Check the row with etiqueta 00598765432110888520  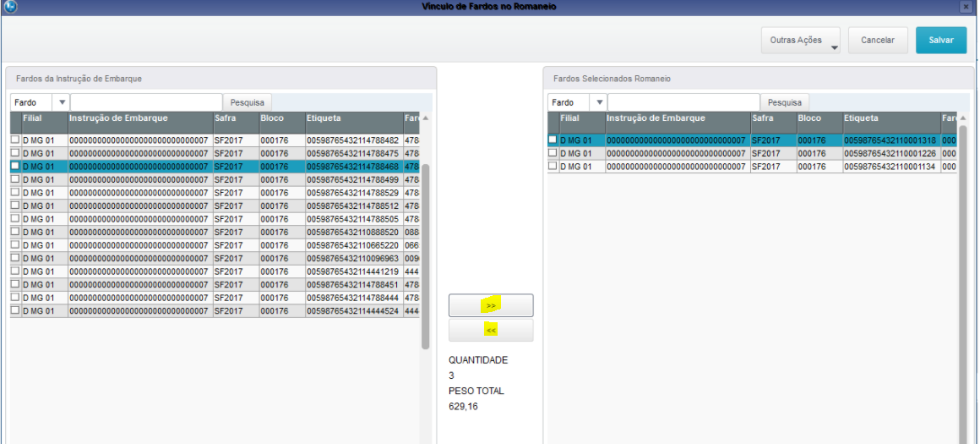pyautogui.click(x=15, y=232)
